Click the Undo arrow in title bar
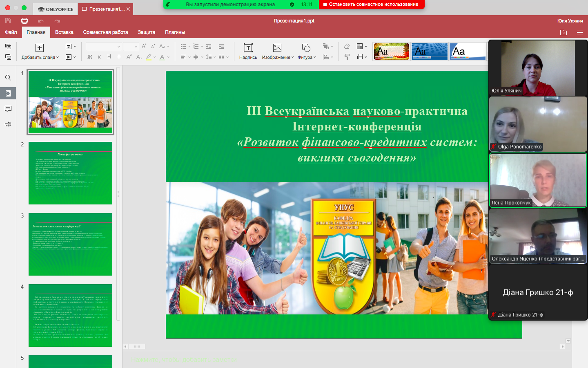Image resolution: width=588 pixels, height=368 pixels. pyautogui.click(x=40, y=21)
